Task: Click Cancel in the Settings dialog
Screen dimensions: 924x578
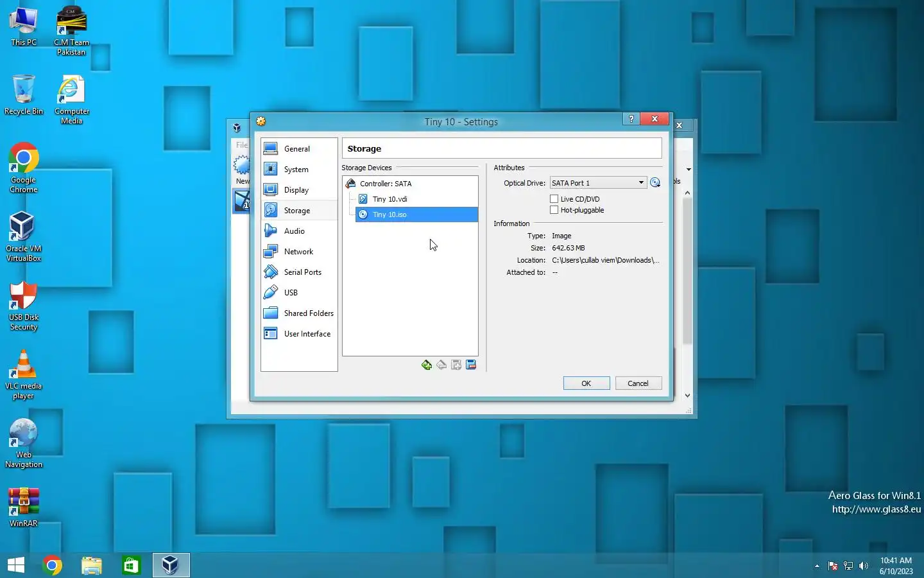Action: coord(638,383)
